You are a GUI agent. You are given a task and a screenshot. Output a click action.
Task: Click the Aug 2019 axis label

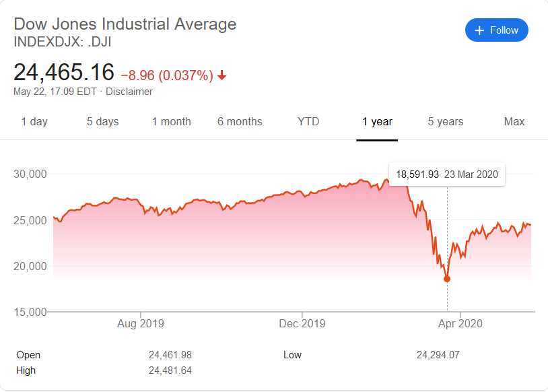coord(140,324)
